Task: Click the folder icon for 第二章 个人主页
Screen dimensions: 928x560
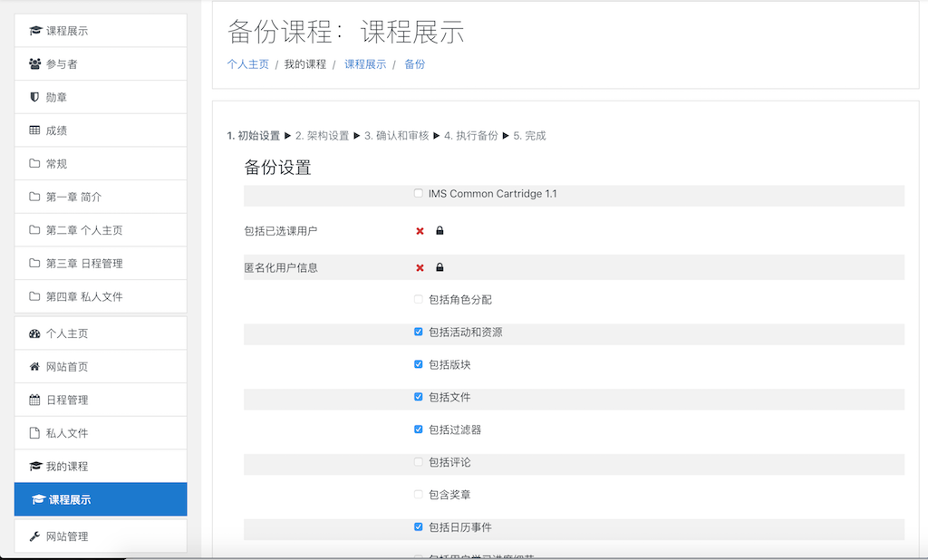Action: pos(35,229)
